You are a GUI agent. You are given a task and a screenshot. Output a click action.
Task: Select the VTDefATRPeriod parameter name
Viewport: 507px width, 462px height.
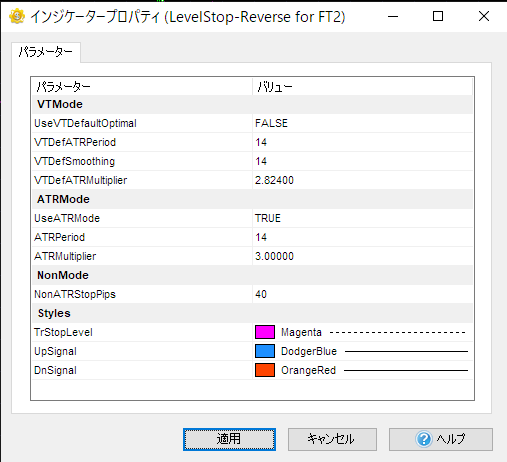(x=75, y=142)
